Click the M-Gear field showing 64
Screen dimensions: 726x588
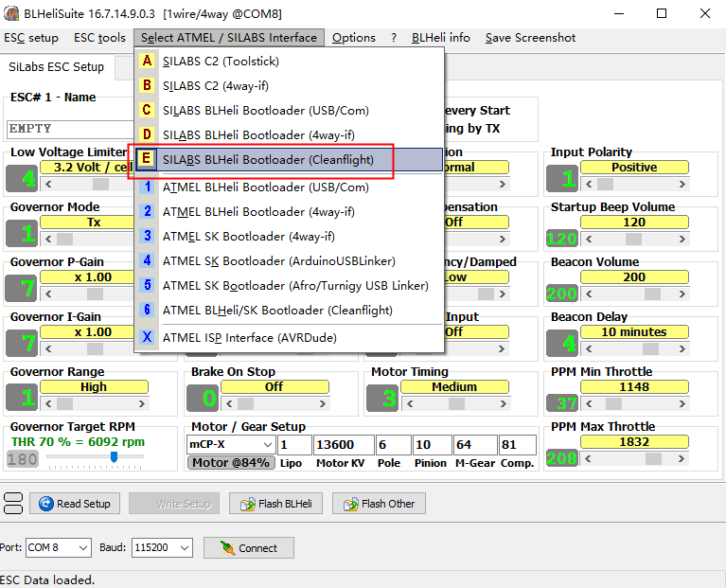[475, 444]
